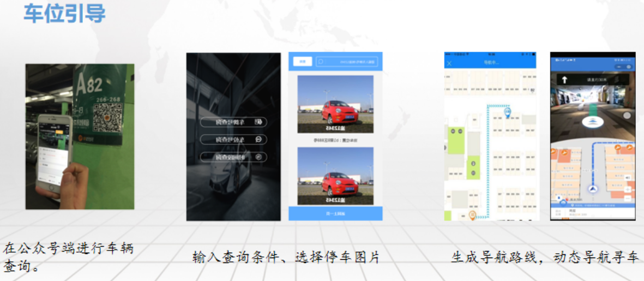This screenshot has width=644, height=281.
Task: Tap the orange start point pin on map
Action: coord(472,215)
